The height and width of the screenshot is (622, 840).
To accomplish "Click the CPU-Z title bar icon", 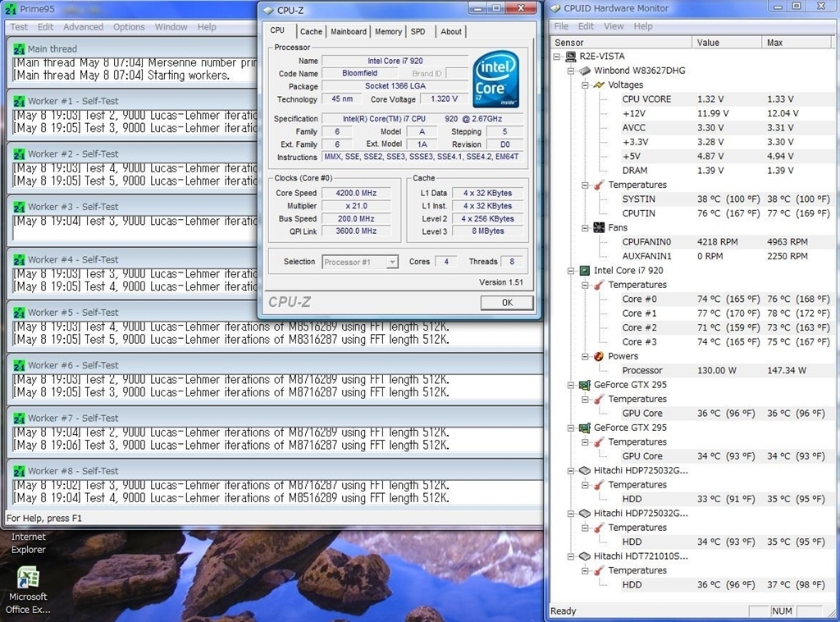I will 268,10.
